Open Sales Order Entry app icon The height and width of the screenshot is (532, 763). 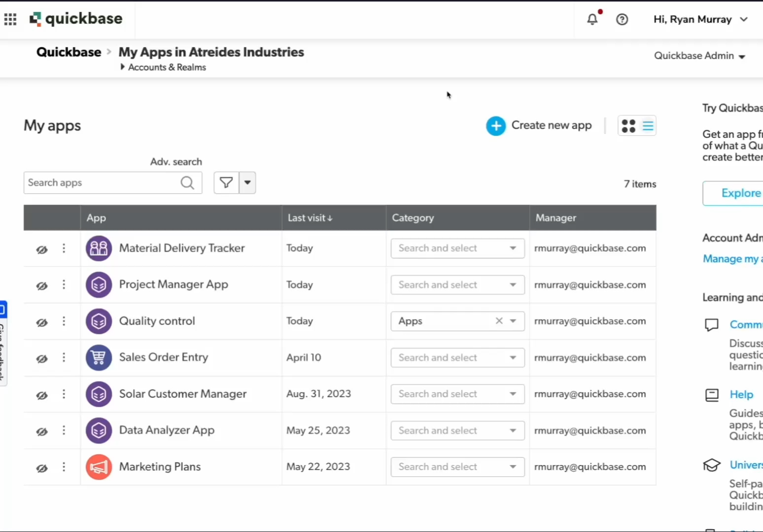click(x=99, y=358)
